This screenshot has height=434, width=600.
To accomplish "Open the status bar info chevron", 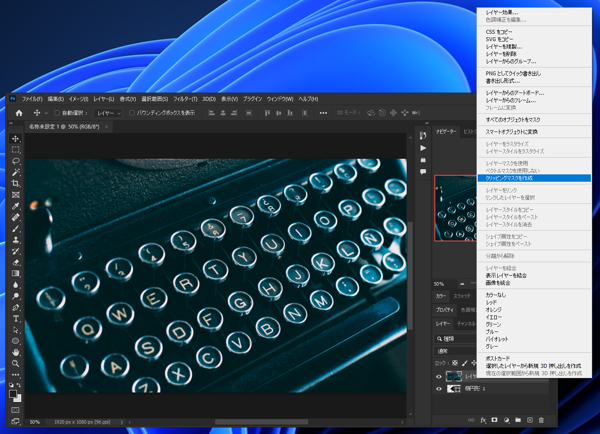I will (x=122, y=422).
